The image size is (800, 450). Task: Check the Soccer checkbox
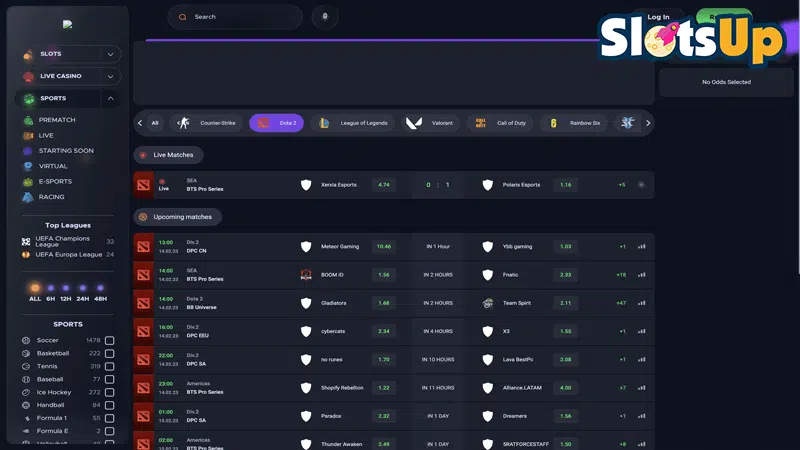point(109,340)
